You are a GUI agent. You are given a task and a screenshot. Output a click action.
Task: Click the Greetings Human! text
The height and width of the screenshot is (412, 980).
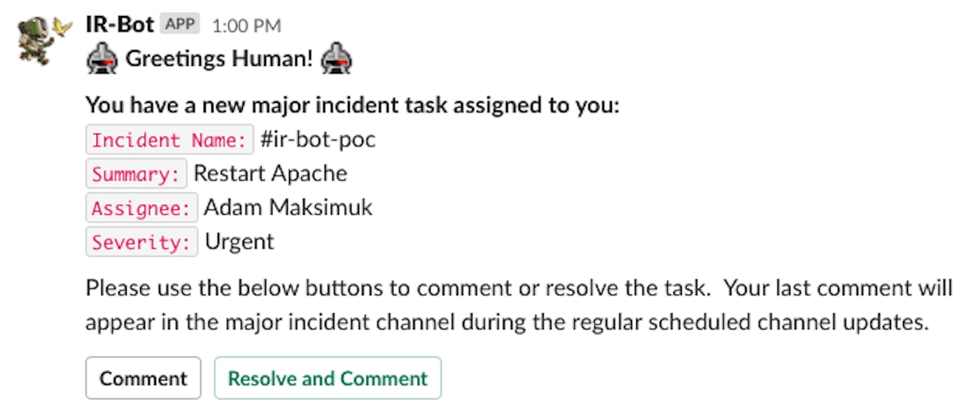coord(219,59)
